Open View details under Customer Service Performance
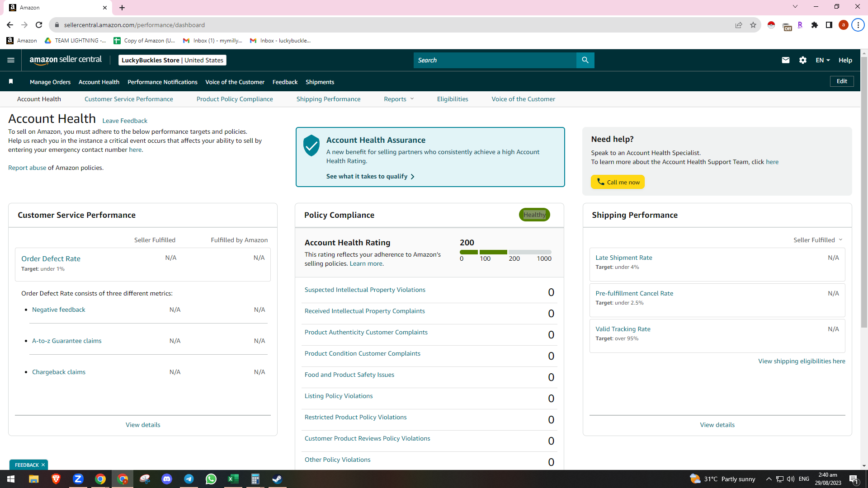Image resolution: width=868 pixels, height=488 pixels. click(x=143, y=425)
